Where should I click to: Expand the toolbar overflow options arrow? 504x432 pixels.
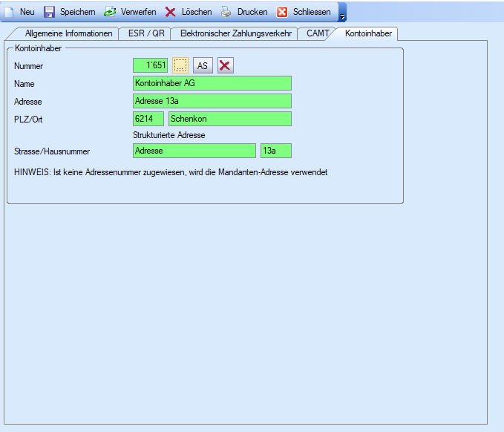coord(342,14)
